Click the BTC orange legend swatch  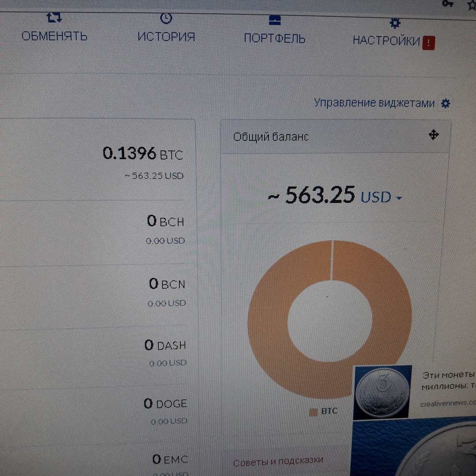pyautogui.click(x=313, y=412)
